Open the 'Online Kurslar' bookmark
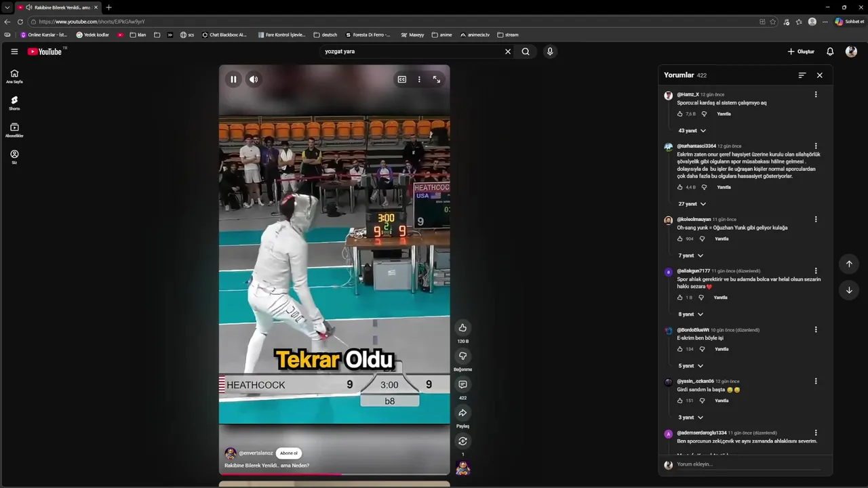This screenshot has height=488, width=868. pyautogui.click(x=44, y=35)
